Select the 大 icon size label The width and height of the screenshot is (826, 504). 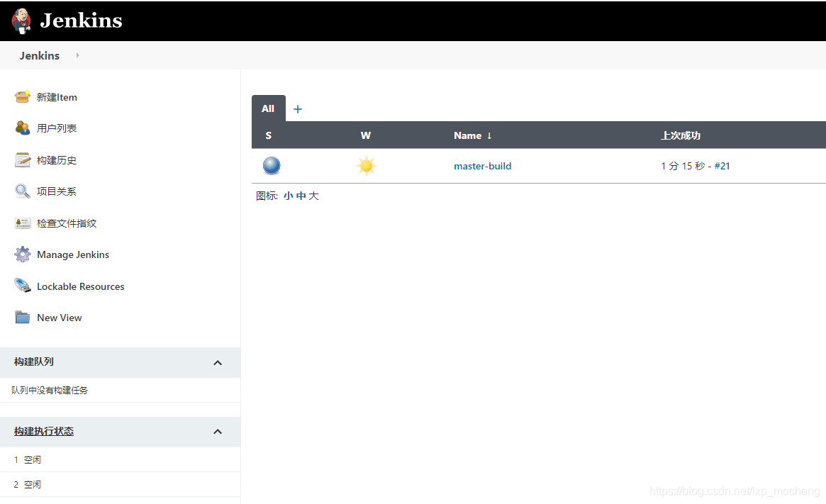click(x=314, y=196)
